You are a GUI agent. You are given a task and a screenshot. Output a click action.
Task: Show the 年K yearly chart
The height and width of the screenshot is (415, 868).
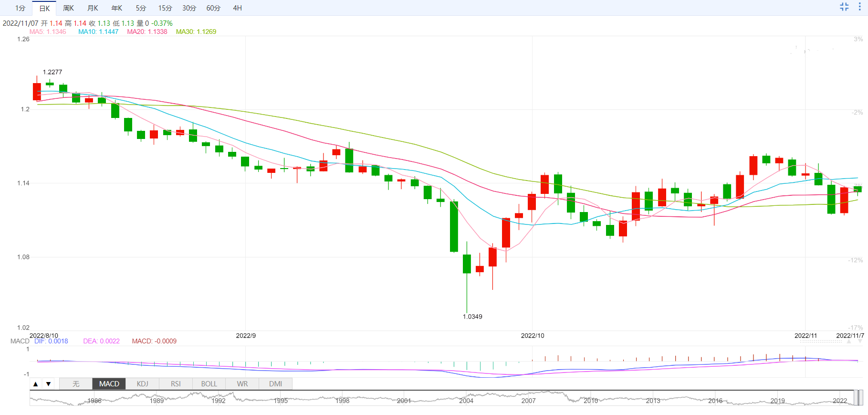116,8
